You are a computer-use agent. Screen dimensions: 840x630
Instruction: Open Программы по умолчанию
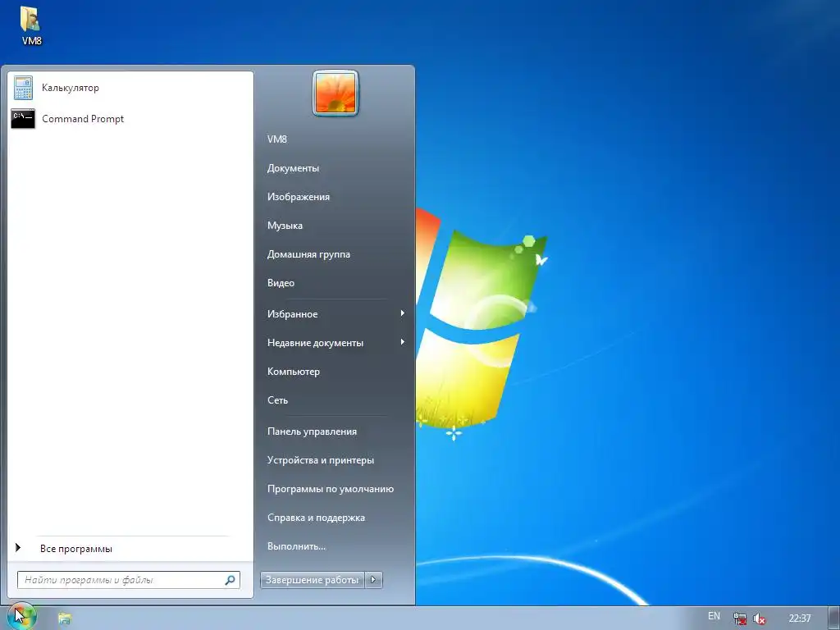click(x=331, y=489)
